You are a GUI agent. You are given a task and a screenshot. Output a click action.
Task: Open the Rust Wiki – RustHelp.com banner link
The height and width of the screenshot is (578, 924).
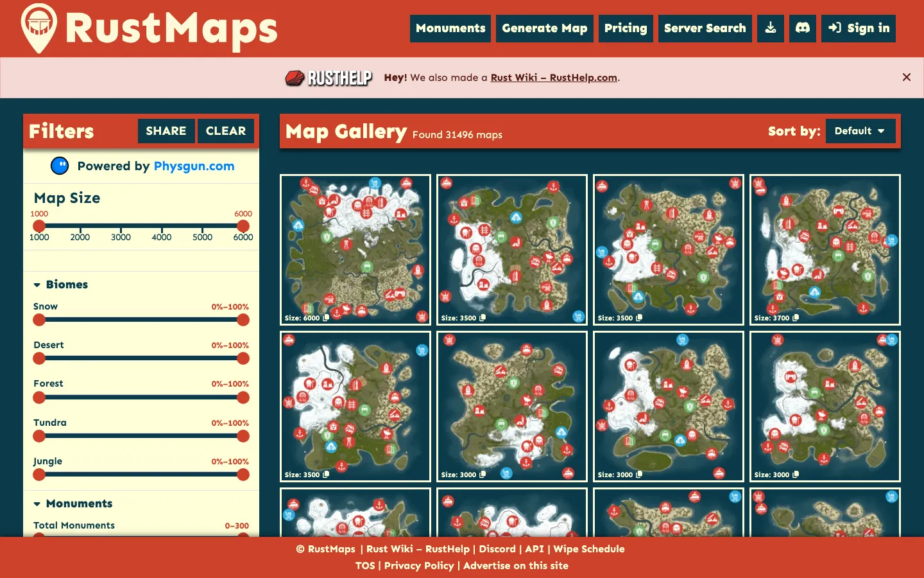[554, 78]
